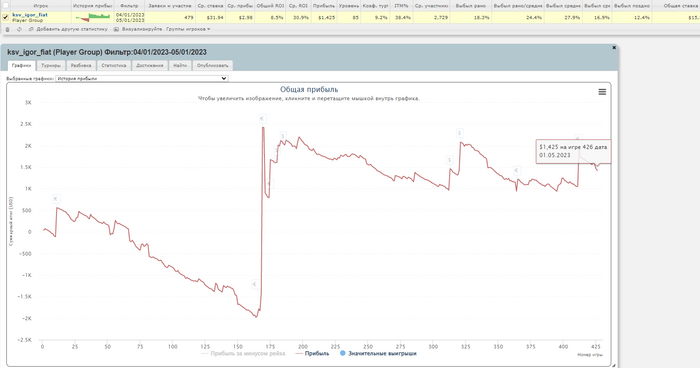Click 'Визуализируйте' button
The height and width of the screenshot is (368, 700).
[x=138, y=29]
